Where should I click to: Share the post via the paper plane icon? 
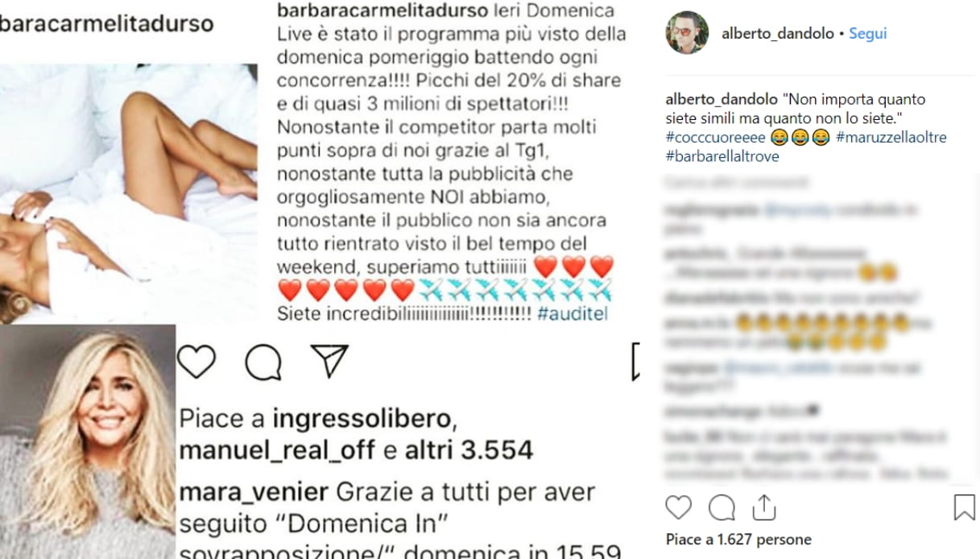329,362
